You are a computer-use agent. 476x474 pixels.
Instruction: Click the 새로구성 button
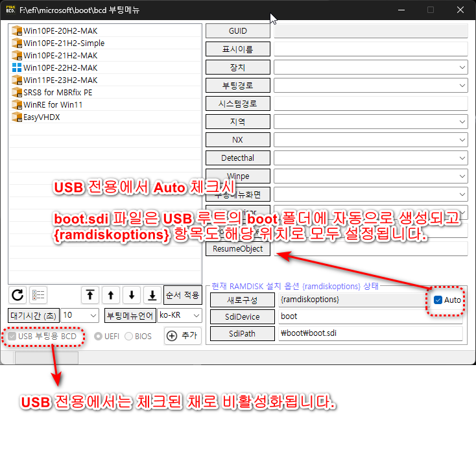click(243, 300)
